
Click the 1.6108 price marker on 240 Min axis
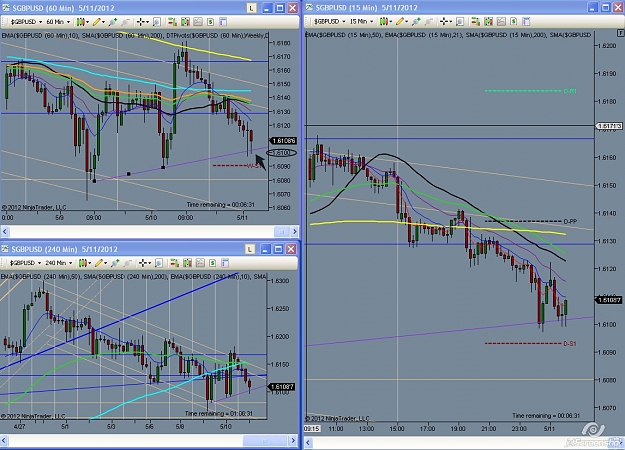(x=282, y=387)
